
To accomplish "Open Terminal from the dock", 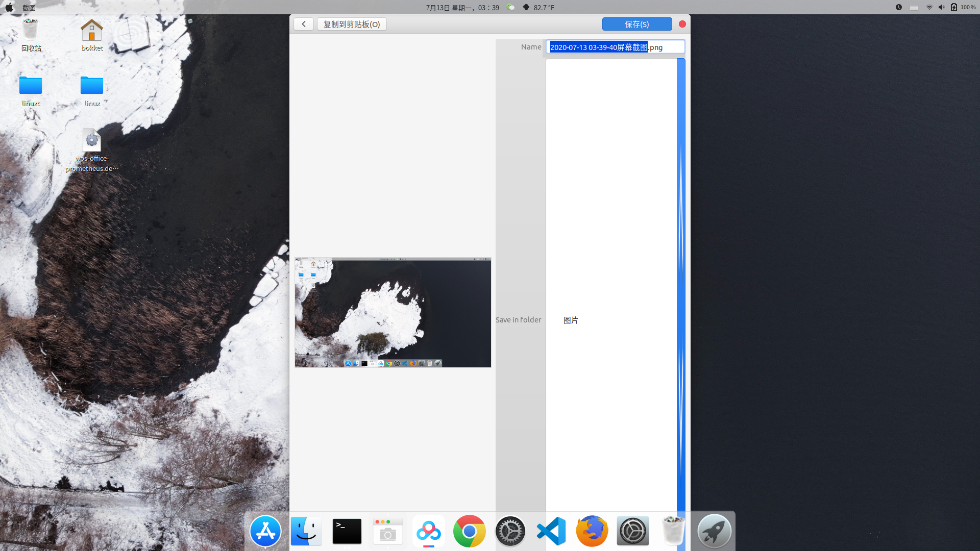I will [x=347, y=531].
